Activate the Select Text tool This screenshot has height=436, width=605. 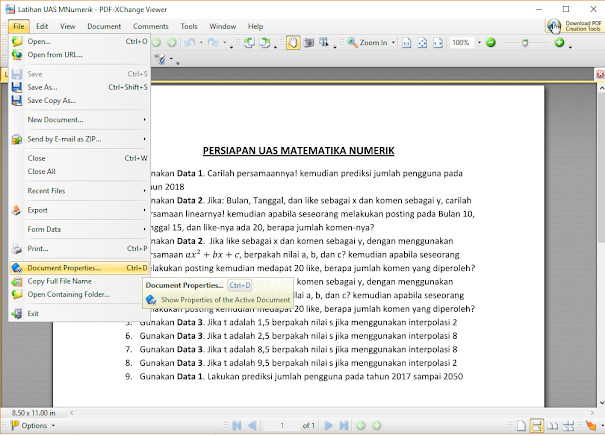pos(324,42)
